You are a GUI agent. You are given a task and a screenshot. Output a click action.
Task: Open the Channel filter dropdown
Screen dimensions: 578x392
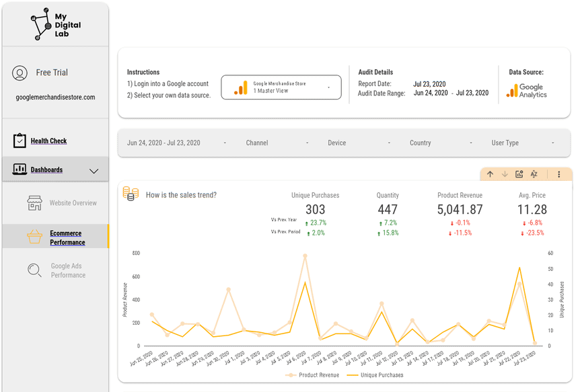(x=257, y=143)
